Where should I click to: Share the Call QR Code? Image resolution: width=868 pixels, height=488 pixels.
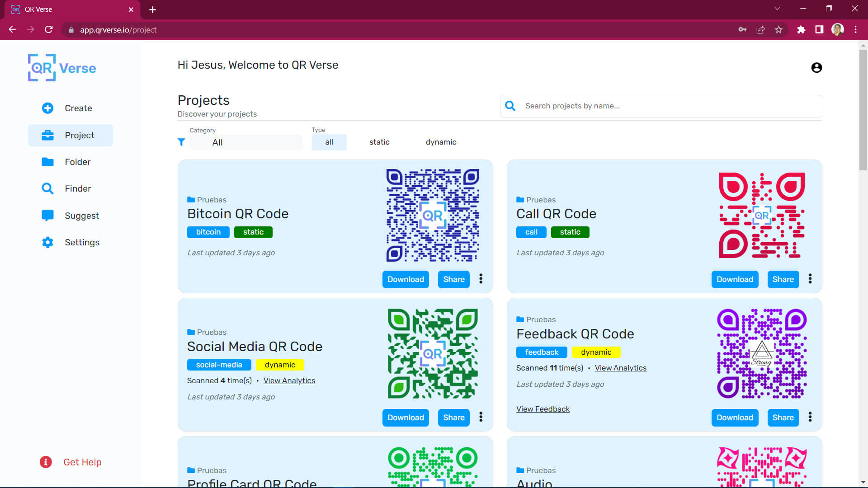(x=783, y=279)
